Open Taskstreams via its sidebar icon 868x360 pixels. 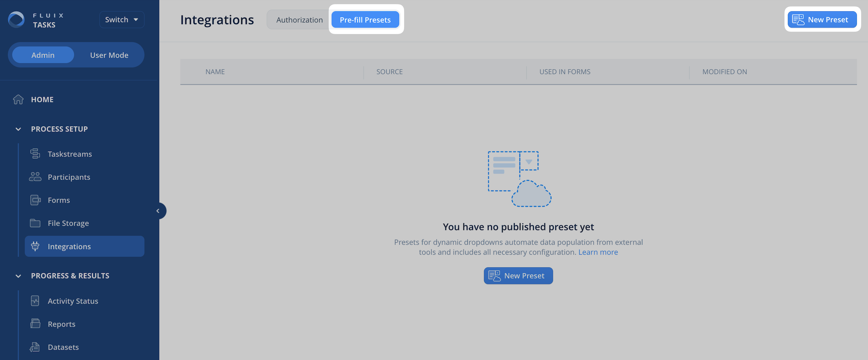click(35, 154)
